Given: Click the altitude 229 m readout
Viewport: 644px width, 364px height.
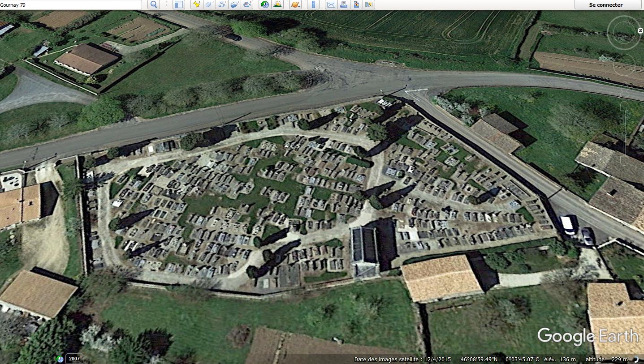Looking at the screenshot, I should (606, 359).
